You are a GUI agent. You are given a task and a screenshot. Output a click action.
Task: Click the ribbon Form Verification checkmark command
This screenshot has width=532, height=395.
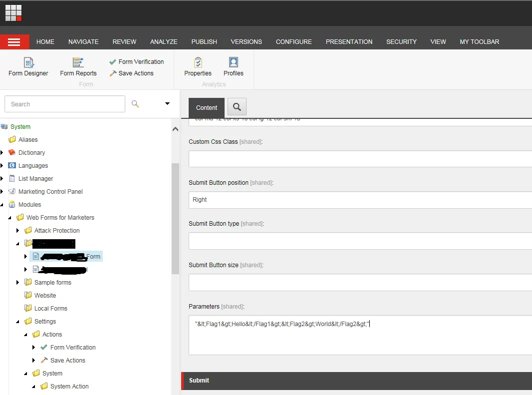pos(136,62)
